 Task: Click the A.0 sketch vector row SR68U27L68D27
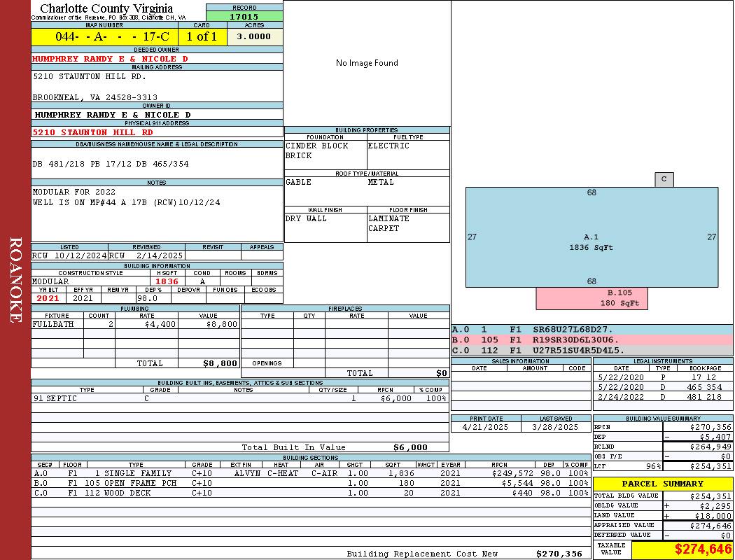pos(592,330)
